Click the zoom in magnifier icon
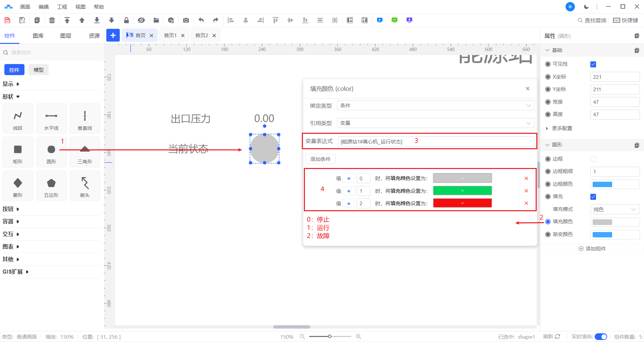This screenshot has width=644, height=342. coord(358,336)
